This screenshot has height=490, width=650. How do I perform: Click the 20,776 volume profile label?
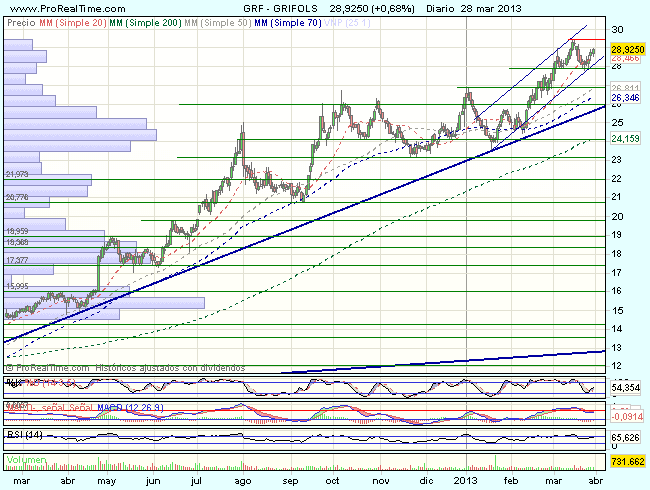[17, 197]
